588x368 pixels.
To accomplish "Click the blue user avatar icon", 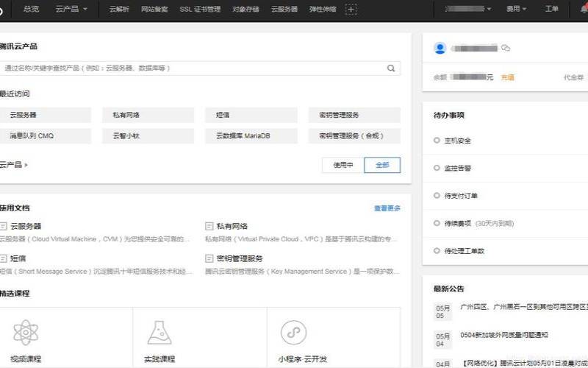I will tap(440, 48).
